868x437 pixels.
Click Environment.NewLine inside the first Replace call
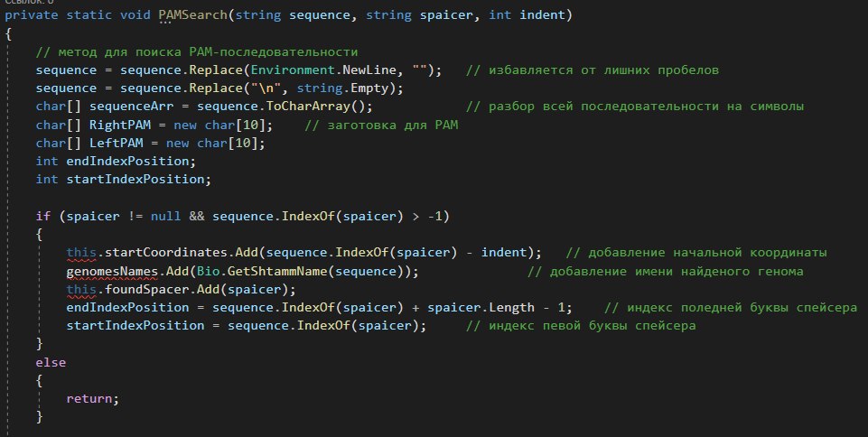point(324,70)
